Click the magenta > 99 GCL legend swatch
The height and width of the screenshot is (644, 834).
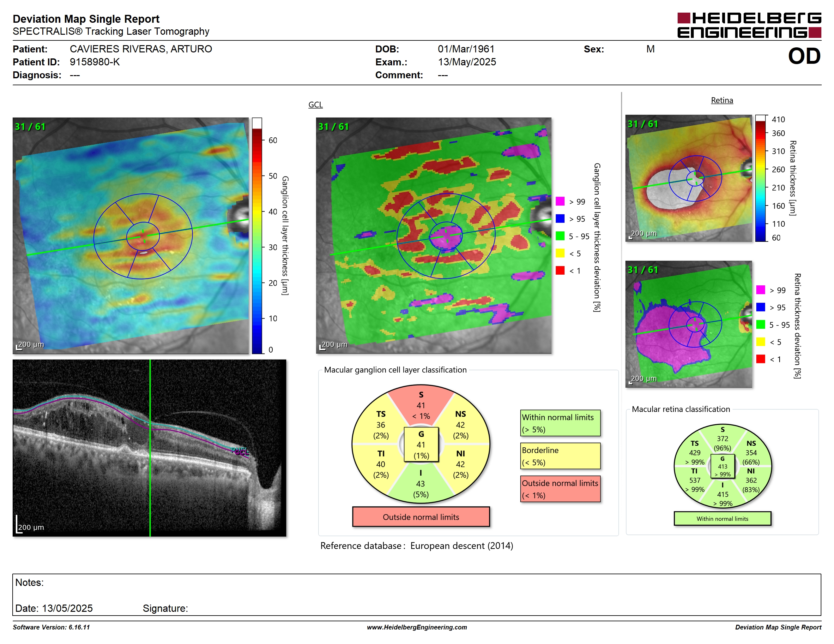pos(560,201)
